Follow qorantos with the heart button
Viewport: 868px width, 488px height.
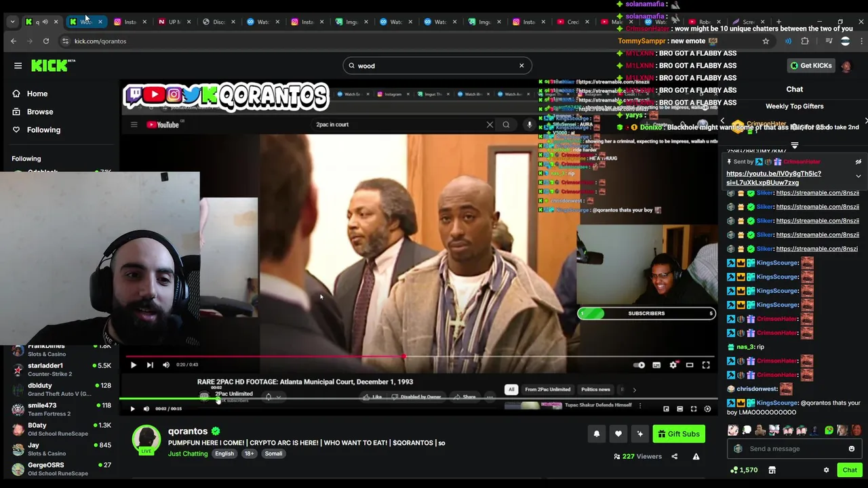pos(618,434)
